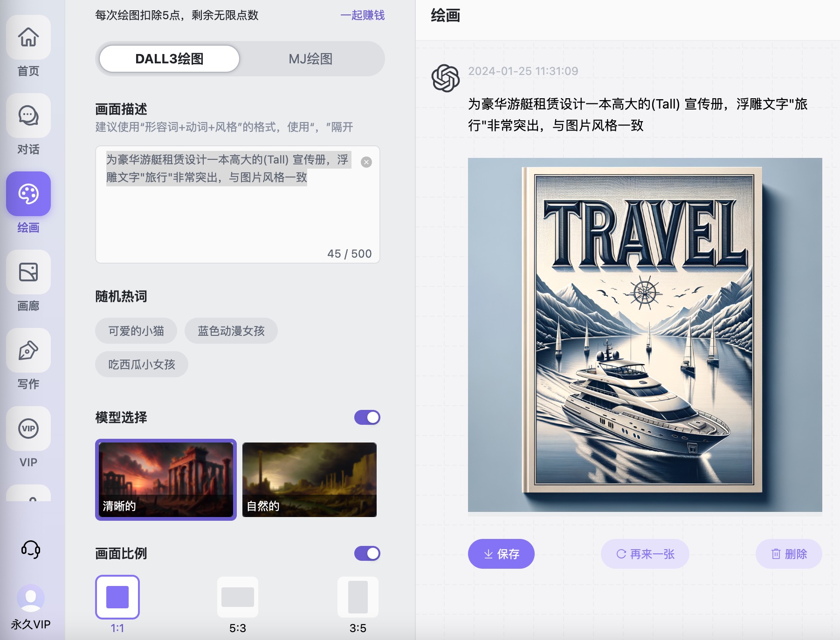The width and height of the screenshot is (840, 640).
Task: Select the 绘画 palette icon
Action: coord(28,194)
